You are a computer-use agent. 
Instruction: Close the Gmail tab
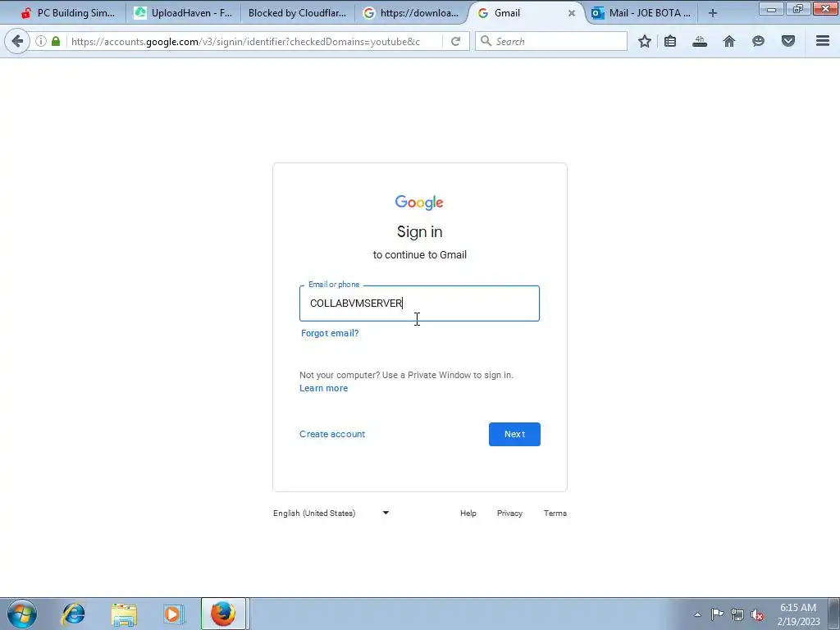572,13
